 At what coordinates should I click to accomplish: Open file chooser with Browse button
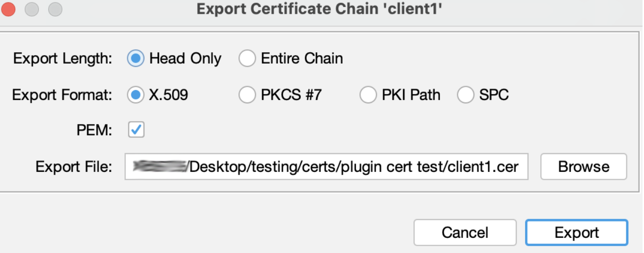[x=584, y=167]
